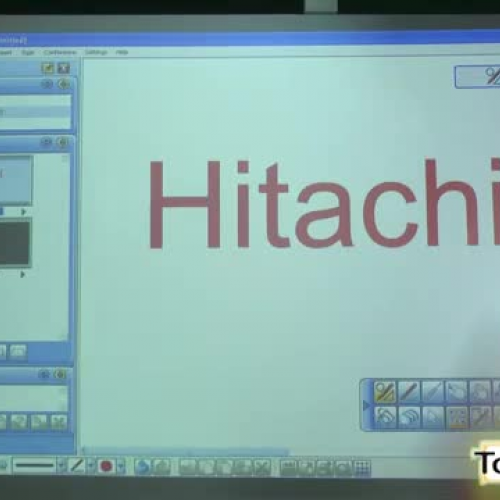This screenshot has height=500, width=500.
Task: Pin the sidebar with the yellow pin icon
Action: tap(48, 68)
